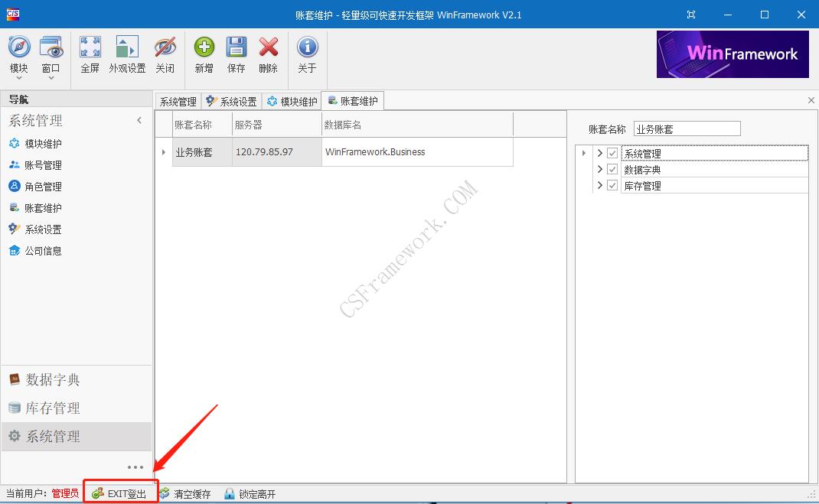The image size is (819, 504).
Task: Uncheck the 数据字典 checkbox in the tree
Action: (613, 169)
